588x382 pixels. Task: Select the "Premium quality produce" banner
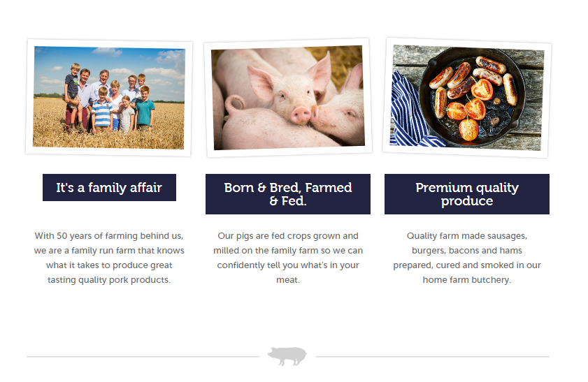click(x=467, y=194)
